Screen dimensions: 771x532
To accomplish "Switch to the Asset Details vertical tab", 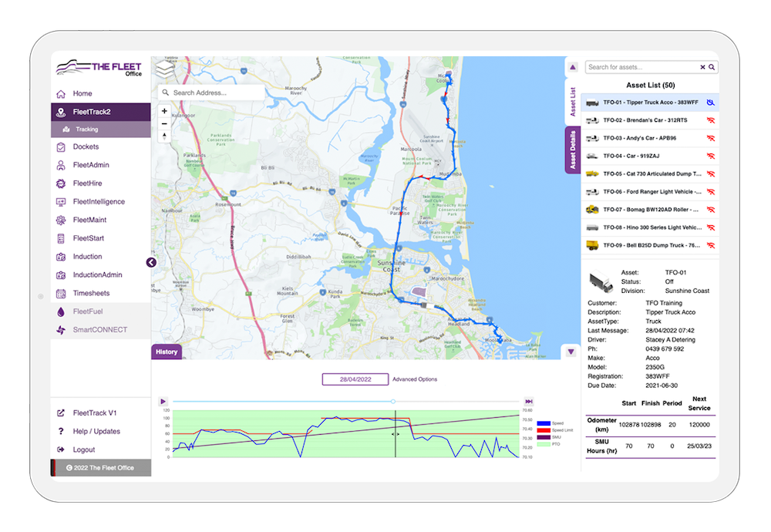I will point(572,150).
